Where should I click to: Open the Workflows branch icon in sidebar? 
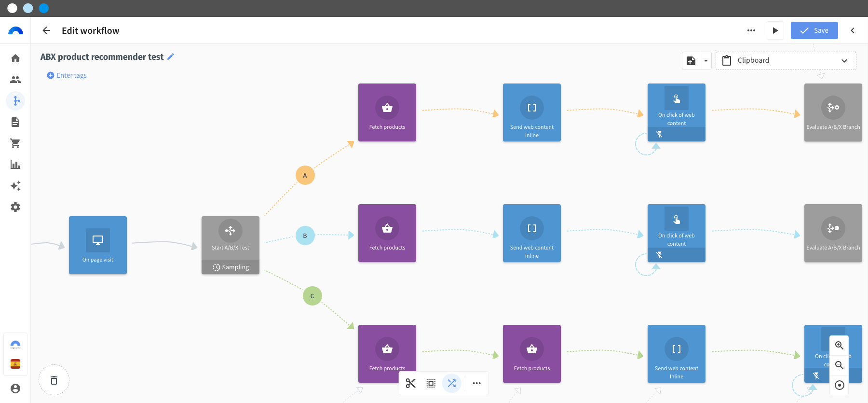point(15,101)
